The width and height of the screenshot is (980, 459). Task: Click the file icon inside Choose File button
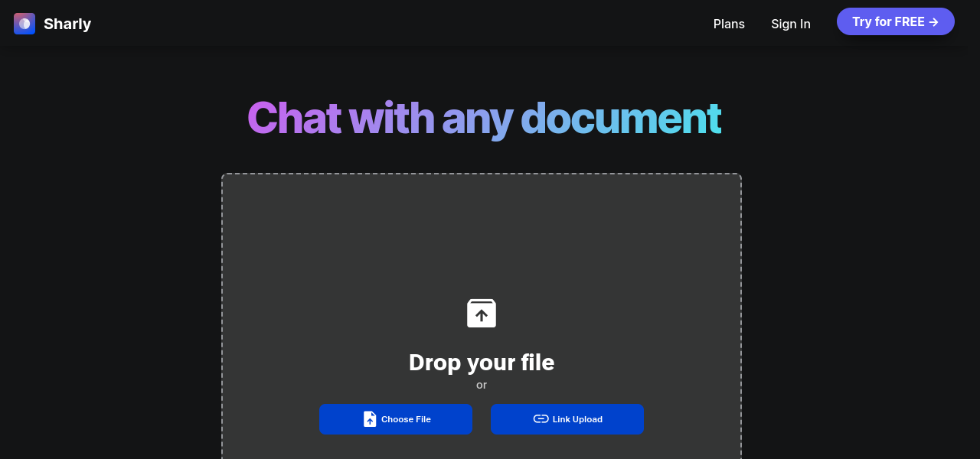pos(370,419)
